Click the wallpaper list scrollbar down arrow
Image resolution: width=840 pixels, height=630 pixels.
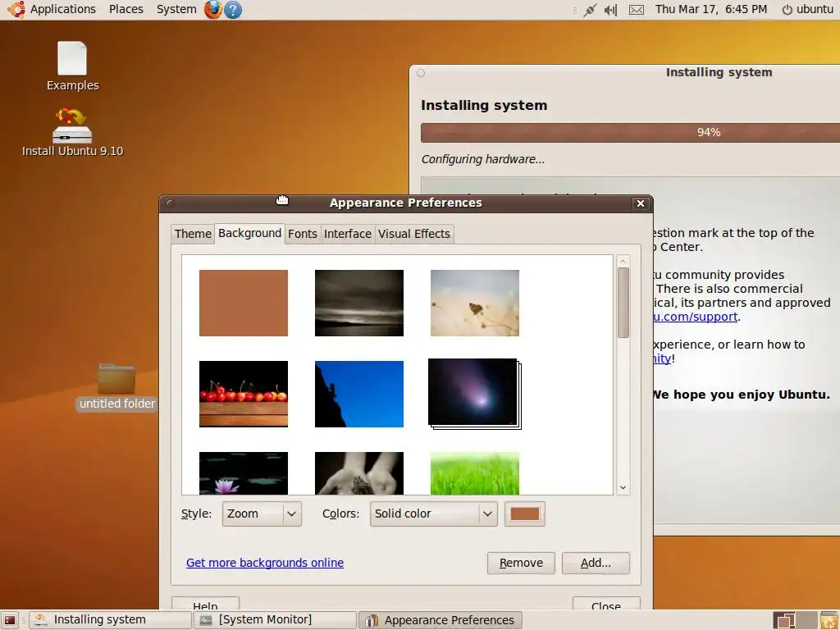623,487
